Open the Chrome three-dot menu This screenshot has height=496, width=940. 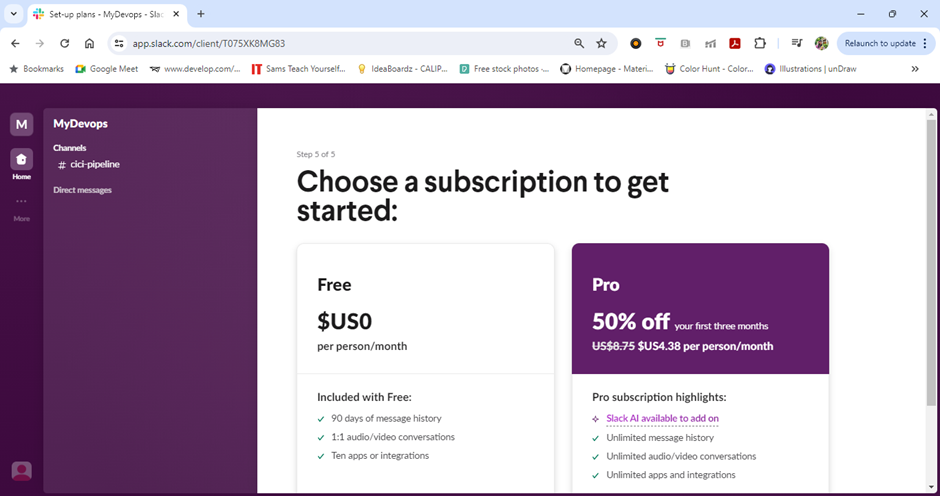[x=925, y=44]
